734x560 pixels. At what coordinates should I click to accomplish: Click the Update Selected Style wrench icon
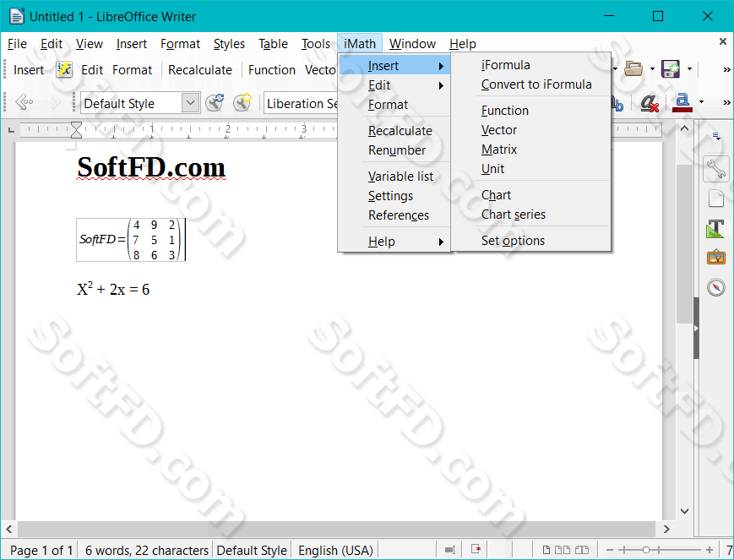pos(215,102)
